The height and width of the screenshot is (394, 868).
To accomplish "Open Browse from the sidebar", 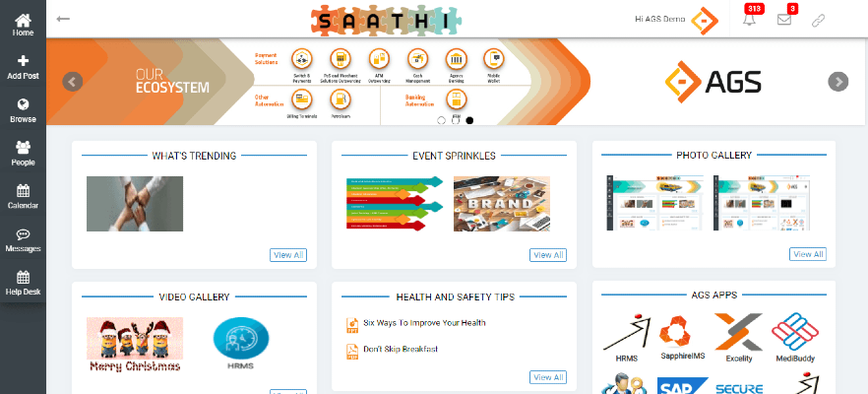I will coord(23,110).
